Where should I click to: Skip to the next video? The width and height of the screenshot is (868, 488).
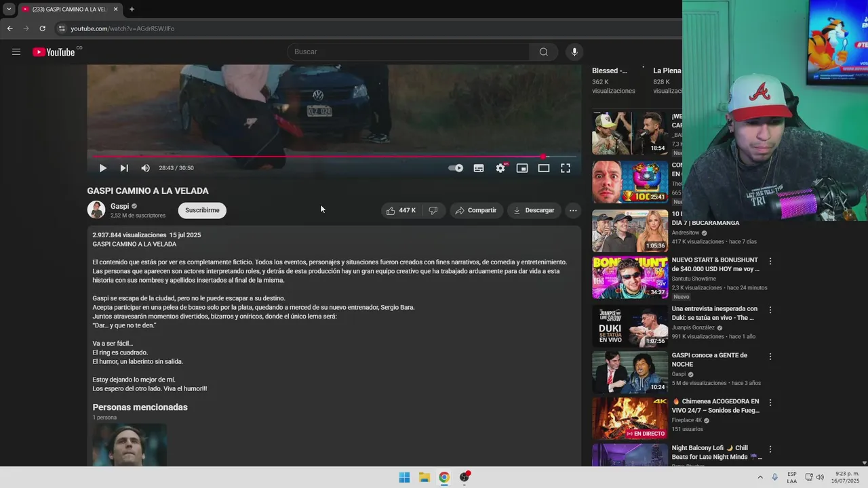pyautogui.click(x=124, y=168)
